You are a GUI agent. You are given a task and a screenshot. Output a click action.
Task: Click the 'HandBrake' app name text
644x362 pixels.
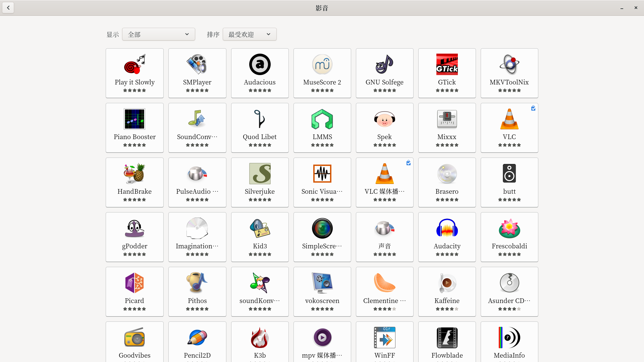pyautogui.click(x=135, y=191)
